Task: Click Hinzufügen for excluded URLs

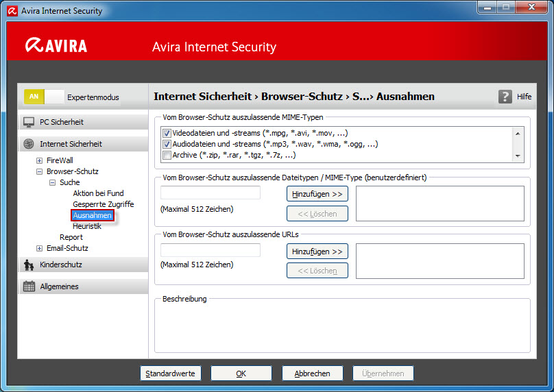Action: [317, 252]
